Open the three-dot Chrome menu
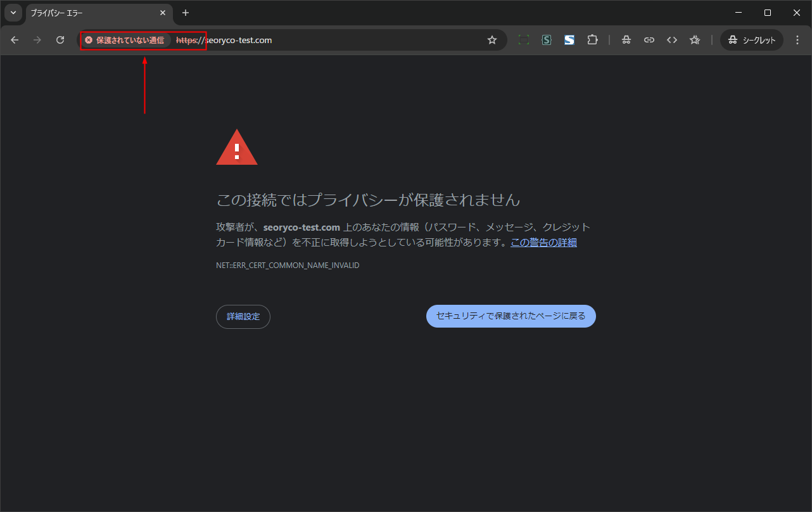Viewport: 812px width, 512px height. tap(797, 39)
